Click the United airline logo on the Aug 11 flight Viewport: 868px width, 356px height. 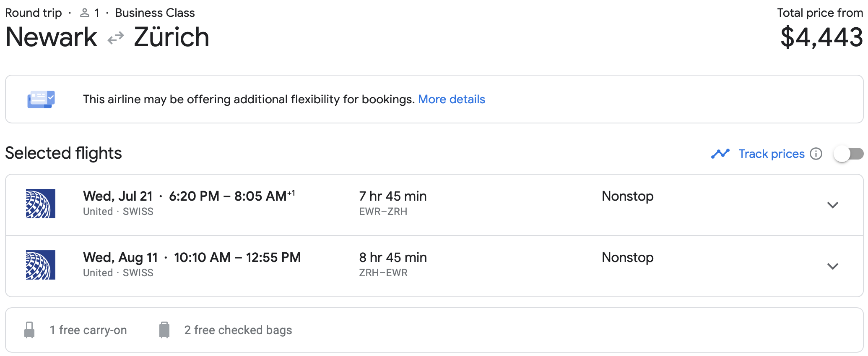(x=40, y=265)
